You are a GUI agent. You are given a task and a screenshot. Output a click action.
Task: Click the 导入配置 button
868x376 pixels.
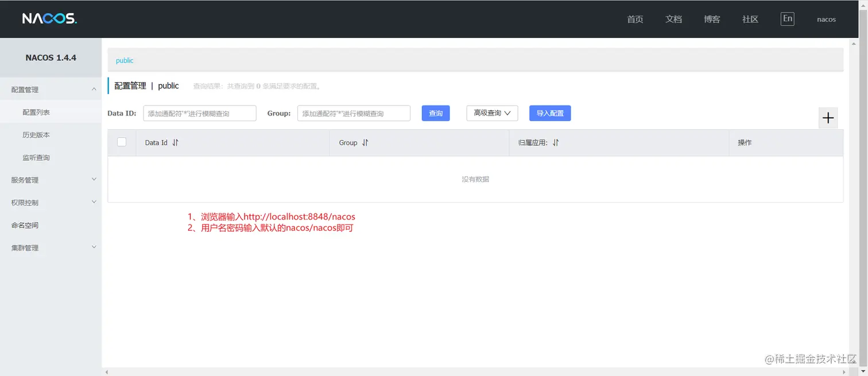tap(550, 113)
